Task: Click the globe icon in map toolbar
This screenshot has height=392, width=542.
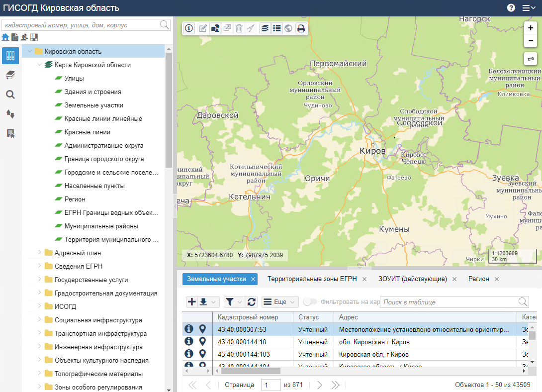Action: point(288,28)
